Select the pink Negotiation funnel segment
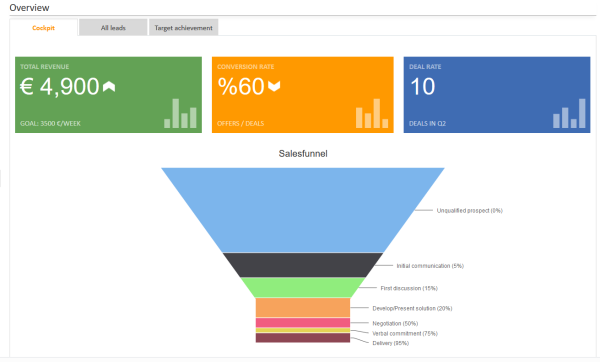 303,323
